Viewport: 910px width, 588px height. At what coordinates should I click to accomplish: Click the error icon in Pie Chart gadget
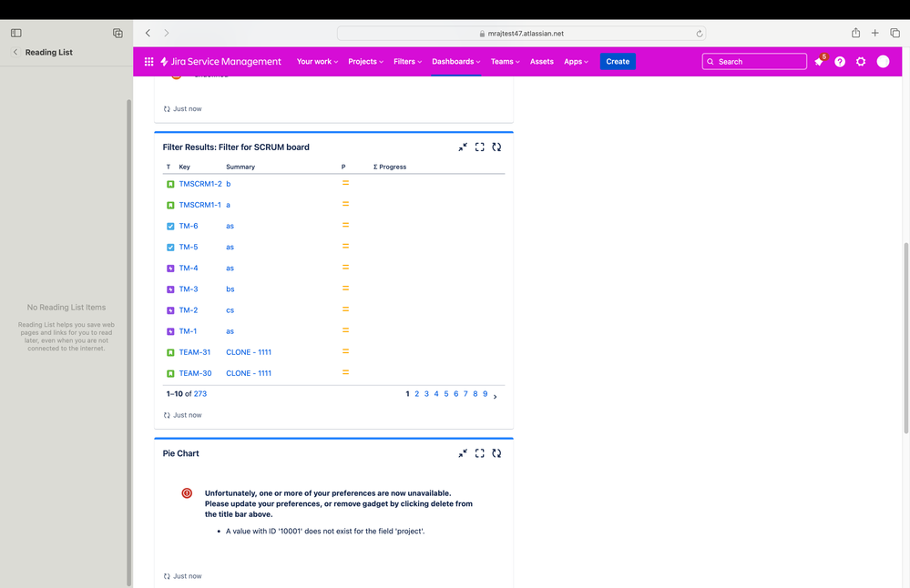click(186, 492)
